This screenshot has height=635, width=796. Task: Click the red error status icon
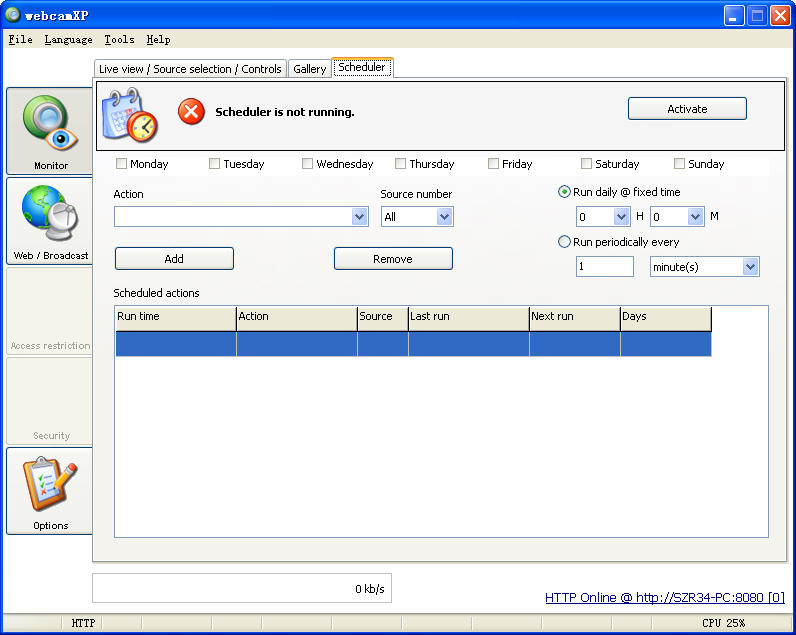(x=191, y=112)
